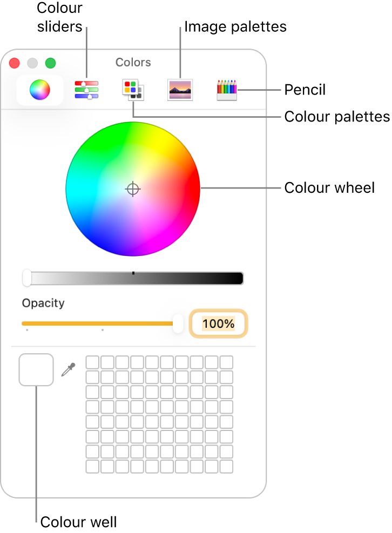This screenshot has width=392, height=533.
Task: Click the crosshair center of the color wheel
Action: (x=132, y=189)
